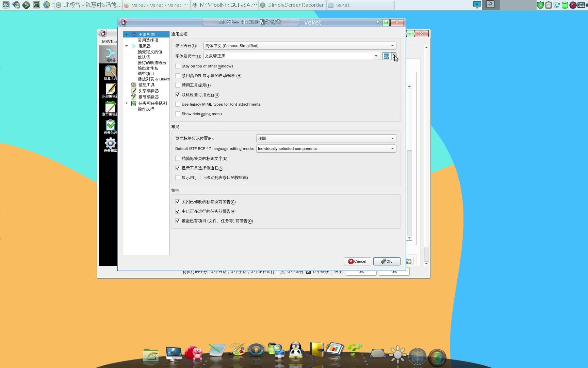Viewport: 588px width, 368px height.
Task: Collapse the 混流器 branch in settings tree
Action: click(x=127, y=46)
